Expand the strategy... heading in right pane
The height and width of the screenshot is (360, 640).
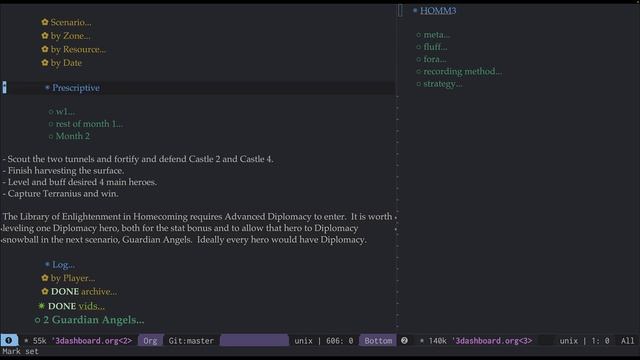pos(442,84)
